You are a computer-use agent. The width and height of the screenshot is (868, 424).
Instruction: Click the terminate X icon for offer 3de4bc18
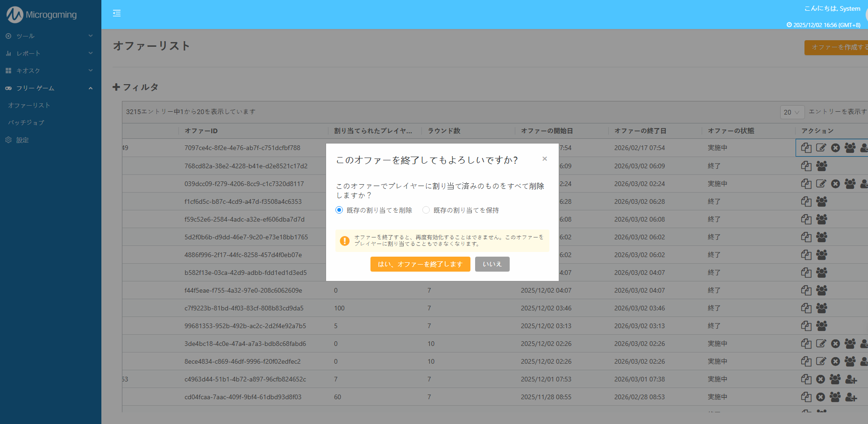coord(836,344)
